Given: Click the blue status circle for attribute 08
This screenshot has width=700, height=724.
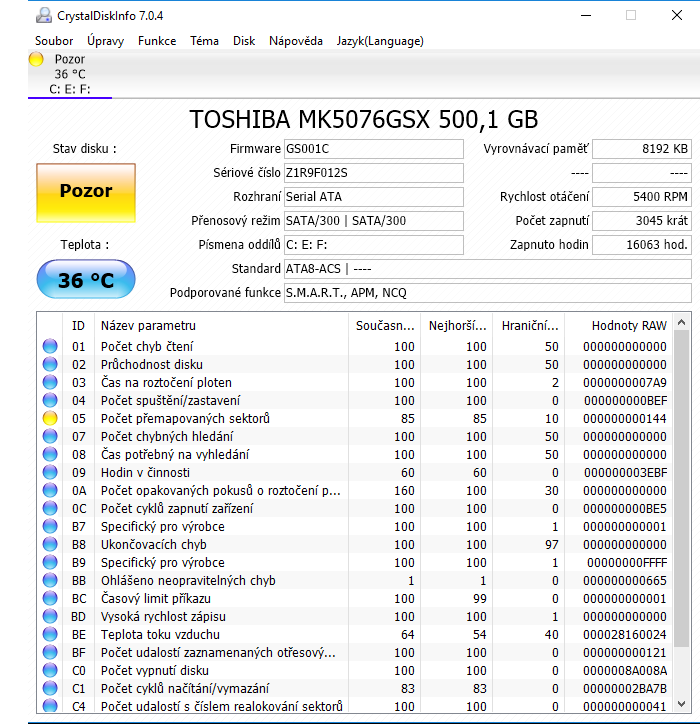Looking at the screenshot, I should point(50,454).
